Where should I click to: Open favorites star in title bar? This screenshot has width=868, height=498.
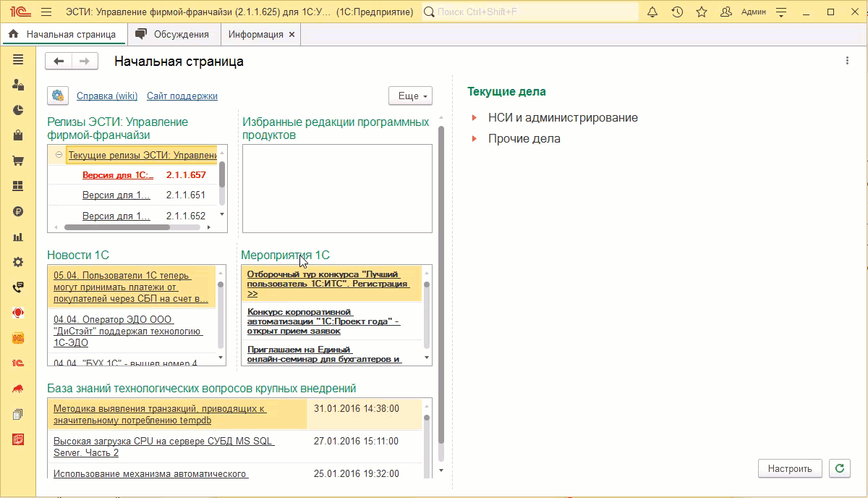point(701,12)
